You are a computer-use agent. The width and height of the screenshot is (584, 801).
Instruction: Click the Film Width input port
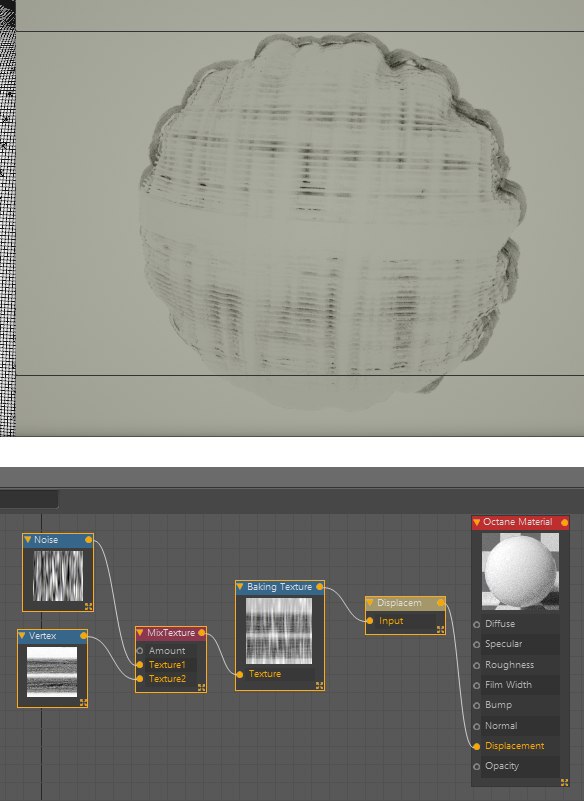(x=476, y=685)
